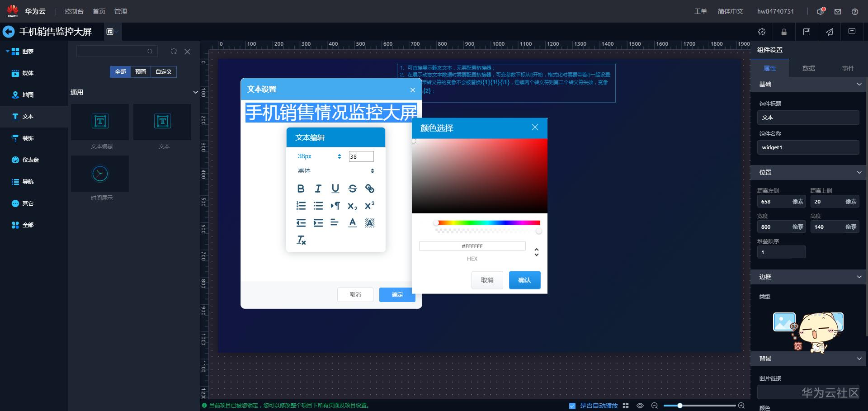
Task: Publish the screen with the paper plane icon
Action: pos(830,32)
